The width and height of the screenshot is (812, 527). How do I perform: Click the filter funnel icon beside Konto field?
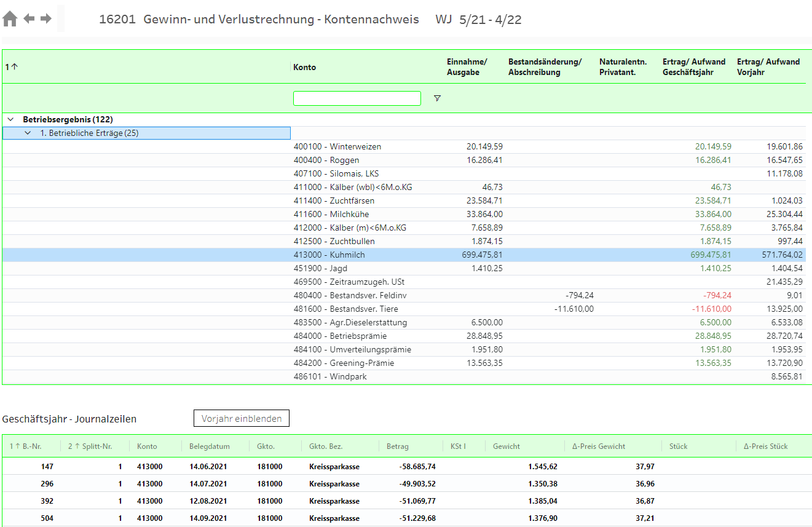coord(437,98)
